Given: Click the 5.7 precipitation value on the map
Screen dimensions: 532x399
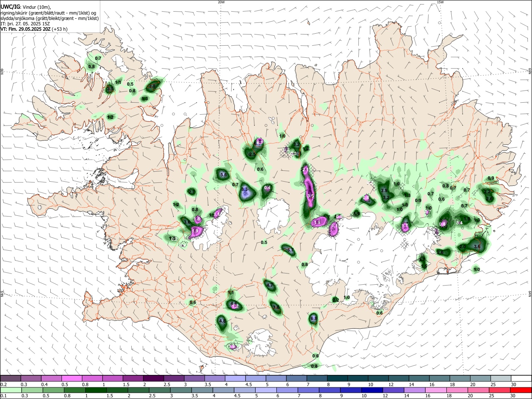Looking at the screenshot, I should [x=291, y=250].
